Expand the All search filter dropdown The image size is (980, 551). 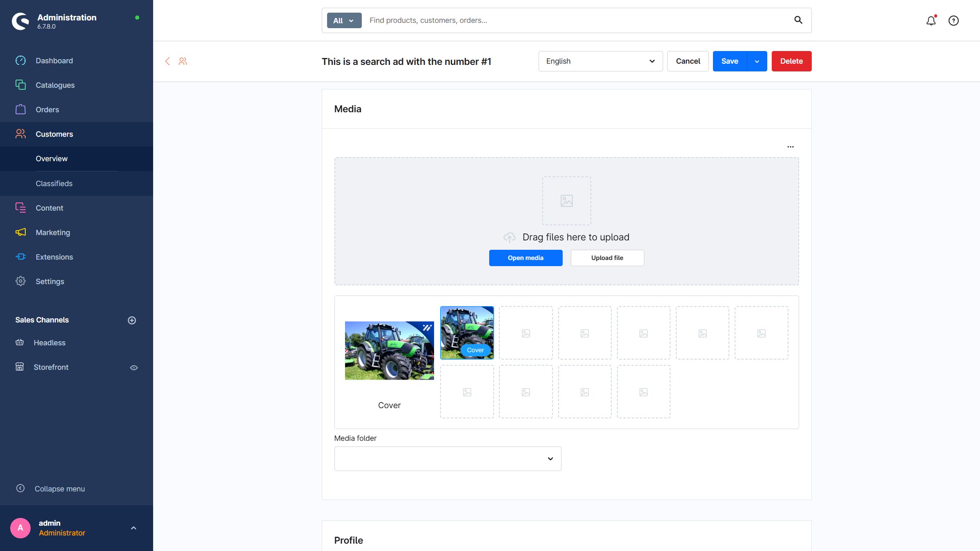(344, 21)
